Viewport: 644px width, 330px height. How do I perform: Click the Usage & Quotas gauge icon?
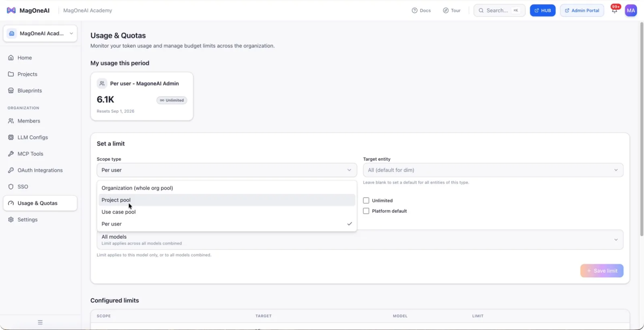tap(11, 203)
